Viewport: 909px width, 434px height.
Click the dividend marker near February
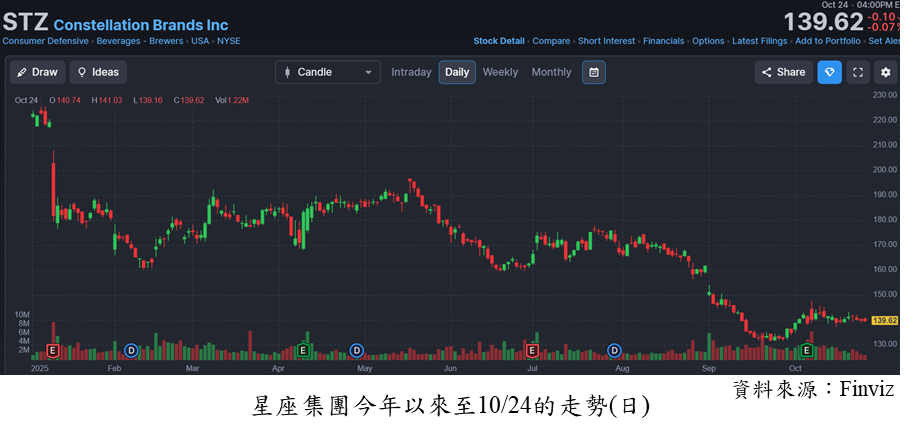(x=131, y=351)
